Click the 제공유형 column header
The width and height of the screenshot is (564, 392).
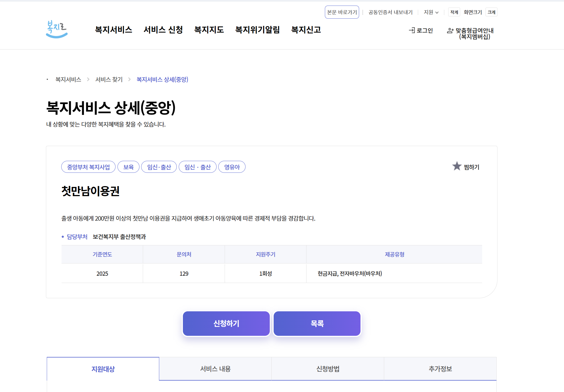394,254
